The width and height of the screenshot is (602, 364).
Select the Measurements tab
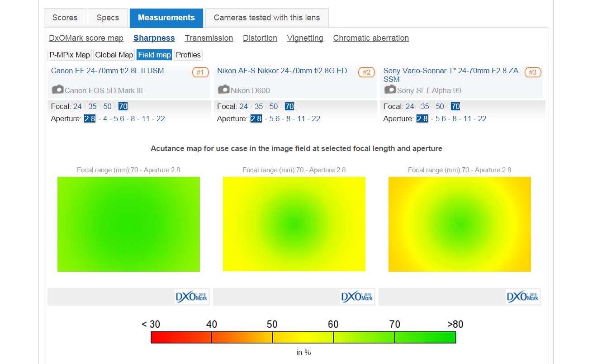tap(166, 18)
